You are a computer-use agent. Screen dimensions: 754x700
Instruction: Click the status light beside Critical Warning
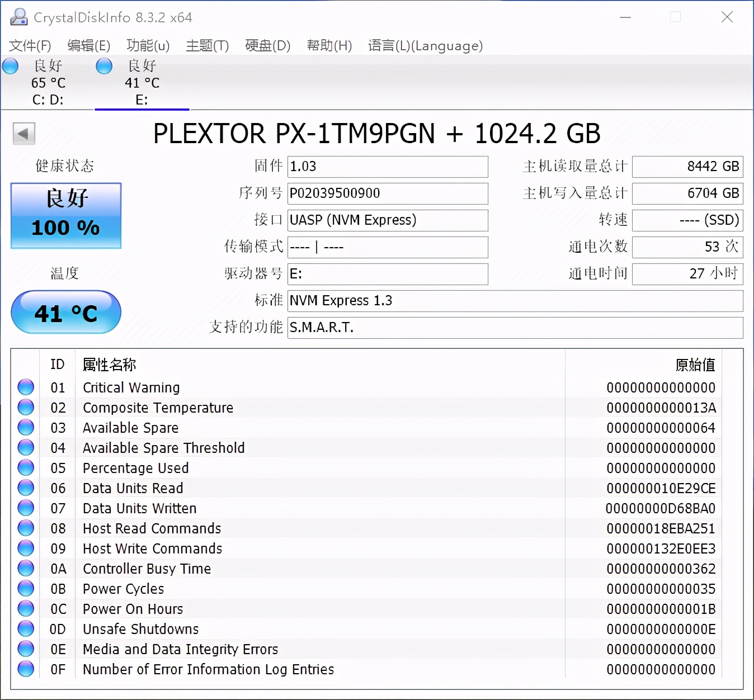tap(25, 387)
